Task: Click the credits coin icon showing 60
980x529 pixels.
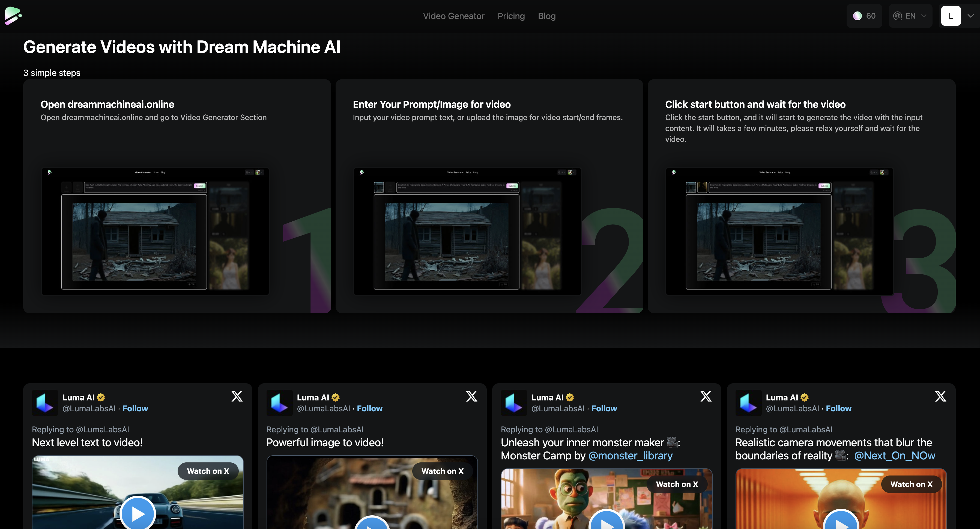Action: 857,16
